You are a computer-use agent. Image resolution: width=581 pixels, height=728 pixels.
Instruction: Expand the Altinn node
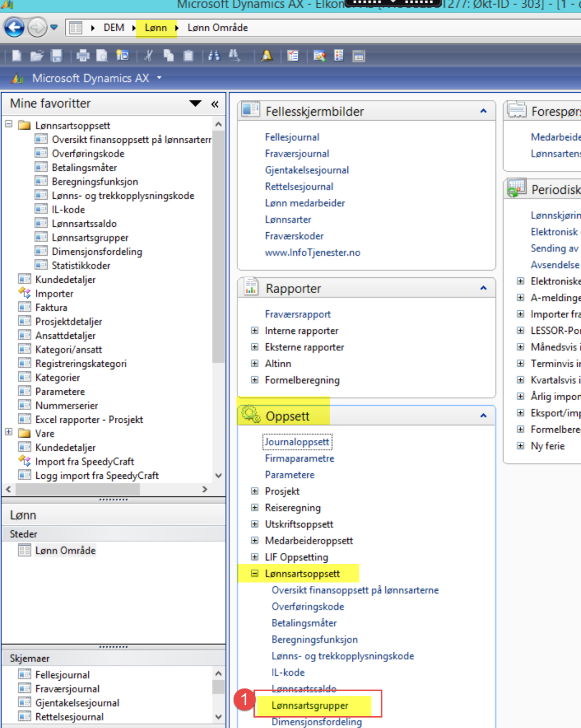tap(255, 363)
